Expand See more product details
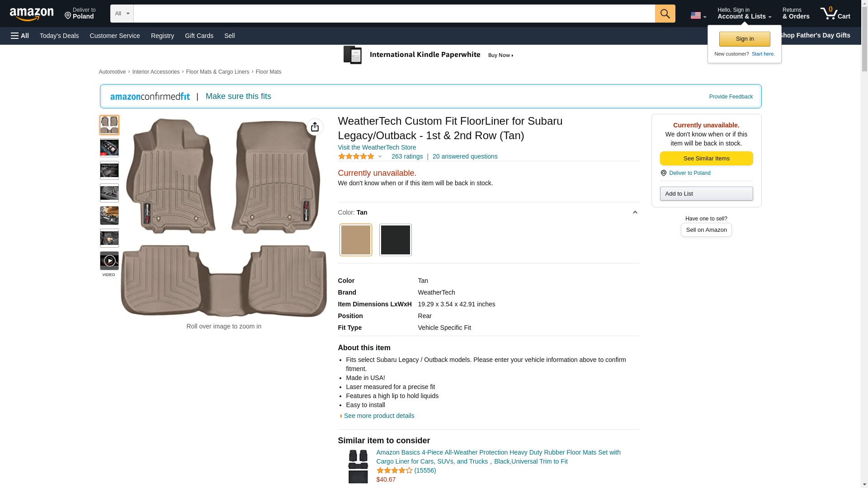Viewport: 868px width, 488px height. 379,416
